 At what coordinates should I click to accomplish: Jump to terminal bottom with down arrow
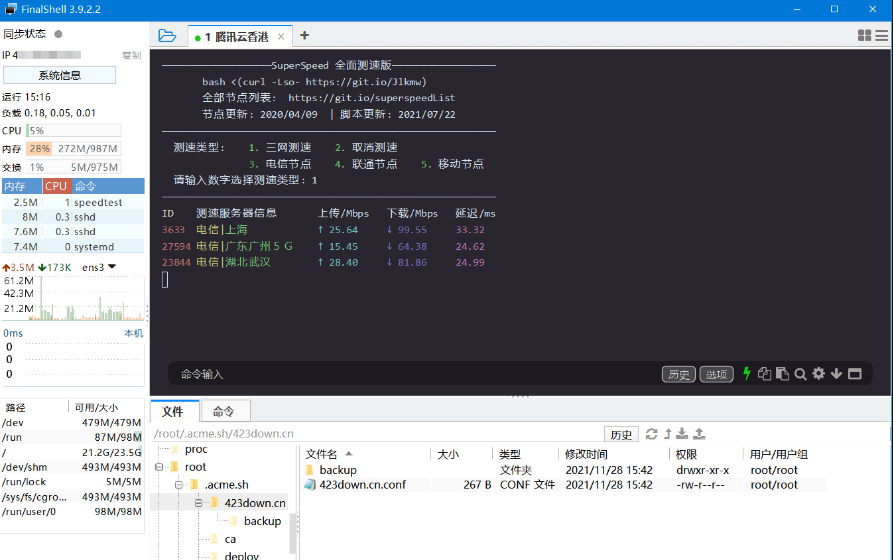pos(836,374)
